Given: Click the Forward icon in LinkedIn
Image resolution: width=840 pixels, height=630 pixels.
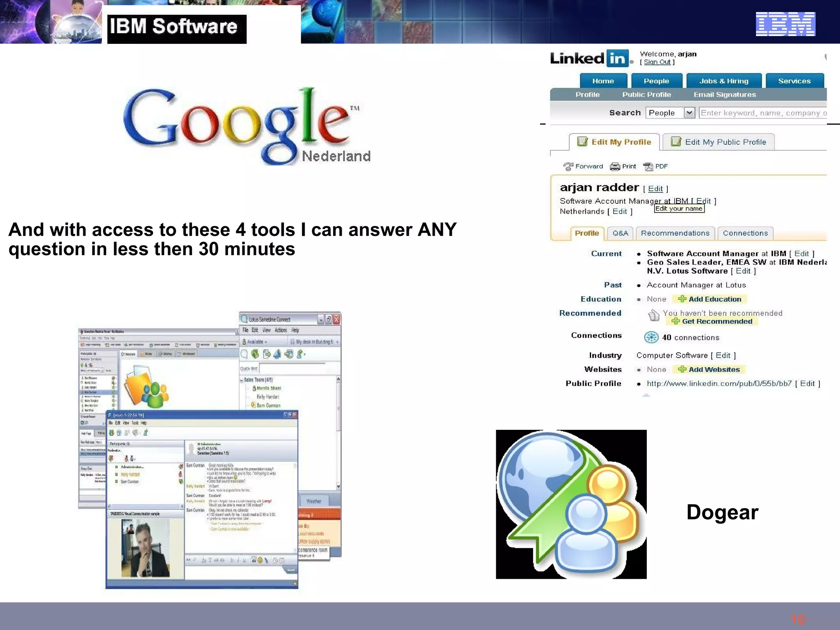Looking at the screenshot, I should coord(568,167).
